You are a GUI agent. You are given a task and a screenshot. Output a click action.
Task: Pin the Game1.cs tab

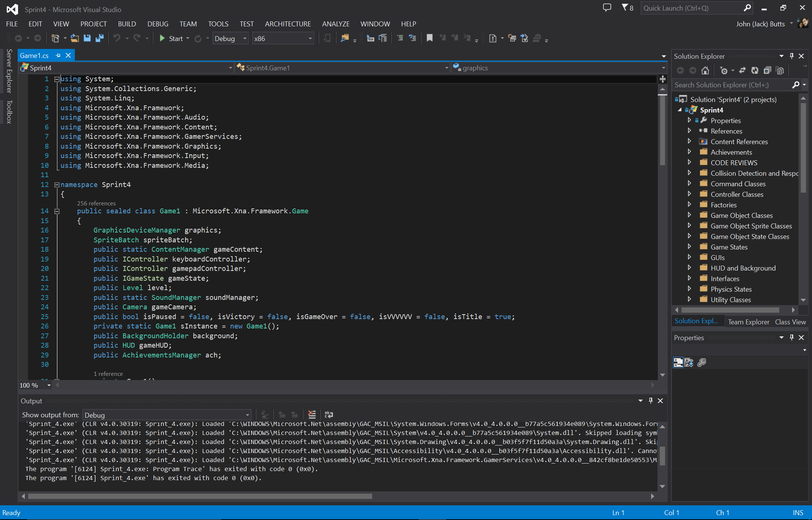click(58, 55)
